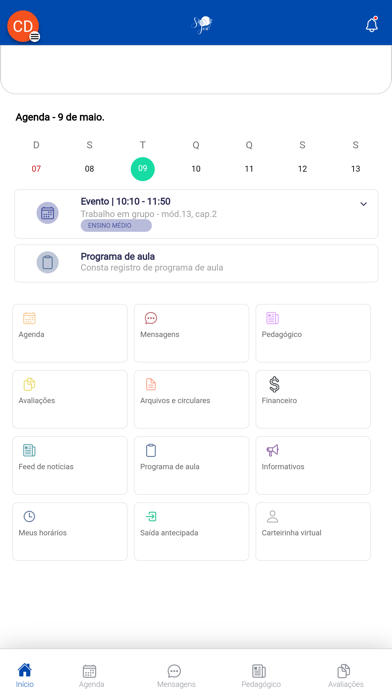This screenshot has width=392, height=696.
Task: Click 'Consta registro de programa de aula' text
Action: tap(152, 268)
